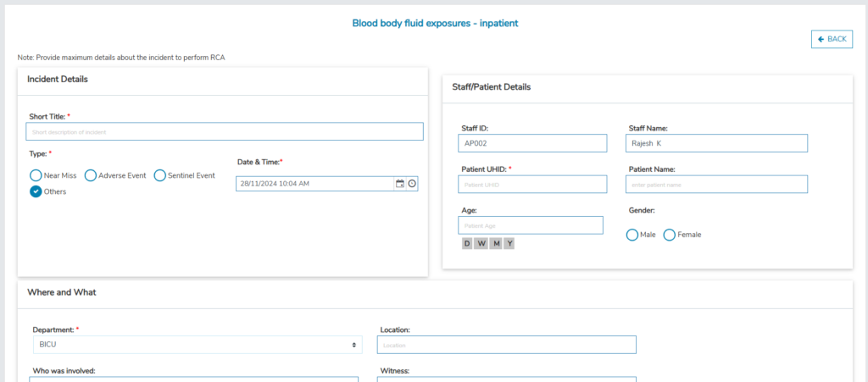The image size is (868, 382).
Task: Click the Staff ID field
Action: pos(532,143)
